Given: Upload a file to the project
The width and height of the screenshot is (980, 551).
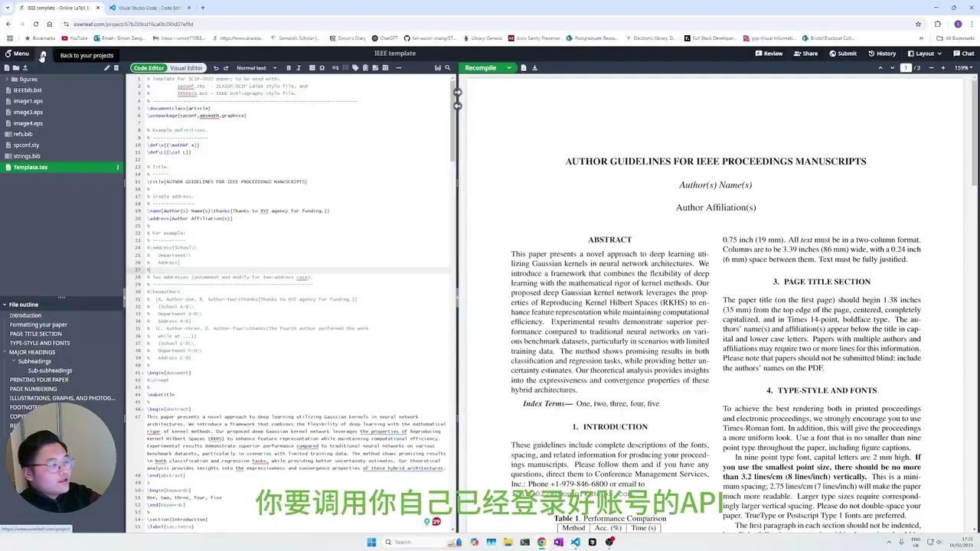Looking at the screenshot, I should 24,68.
